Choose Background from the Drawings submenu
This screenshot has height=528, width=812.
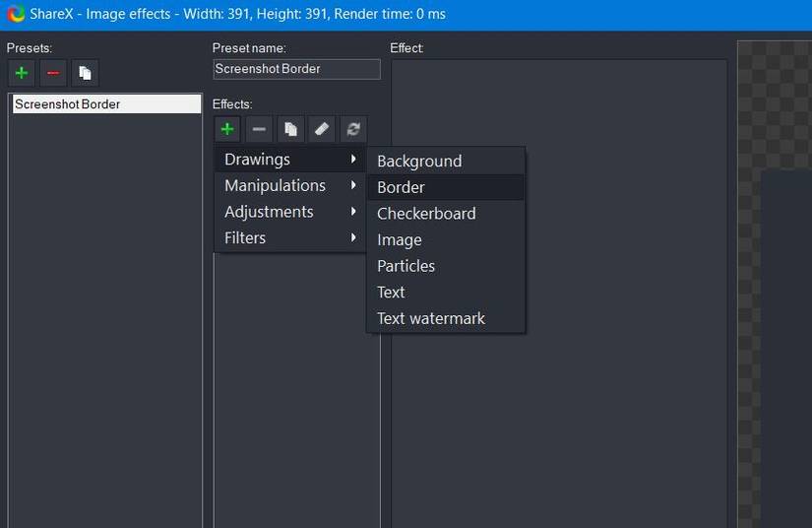click(446, 162)
